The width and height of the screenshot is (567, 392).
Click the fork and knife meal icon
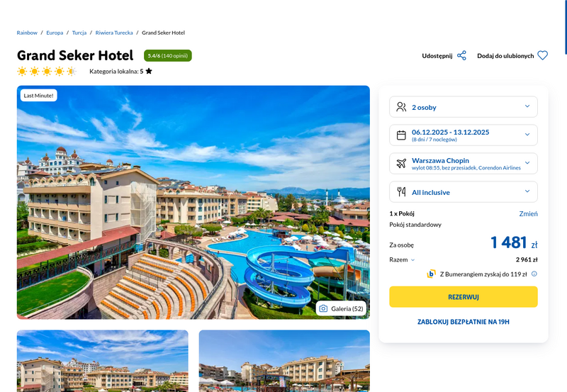(x=401, y=192)
